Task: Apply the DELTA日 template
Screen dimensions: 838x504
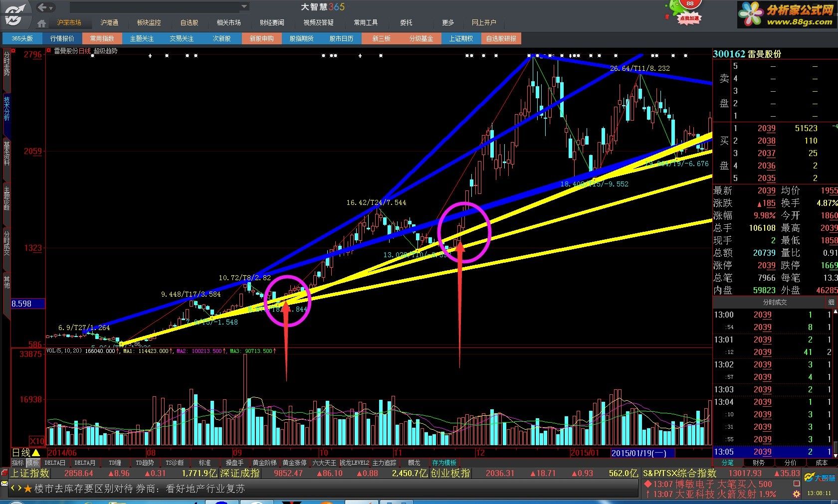Action: (55, 463)
